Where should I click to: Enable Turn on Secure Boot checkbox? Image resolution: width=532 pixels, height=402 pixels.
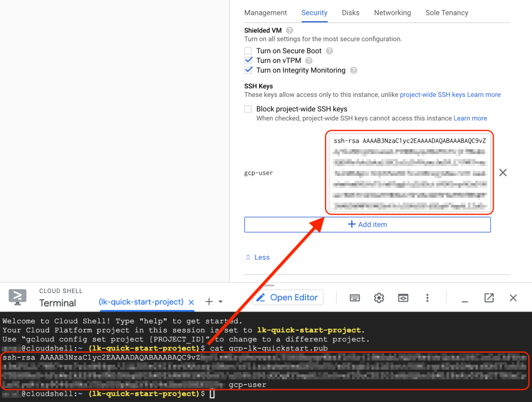click(248, 51)
